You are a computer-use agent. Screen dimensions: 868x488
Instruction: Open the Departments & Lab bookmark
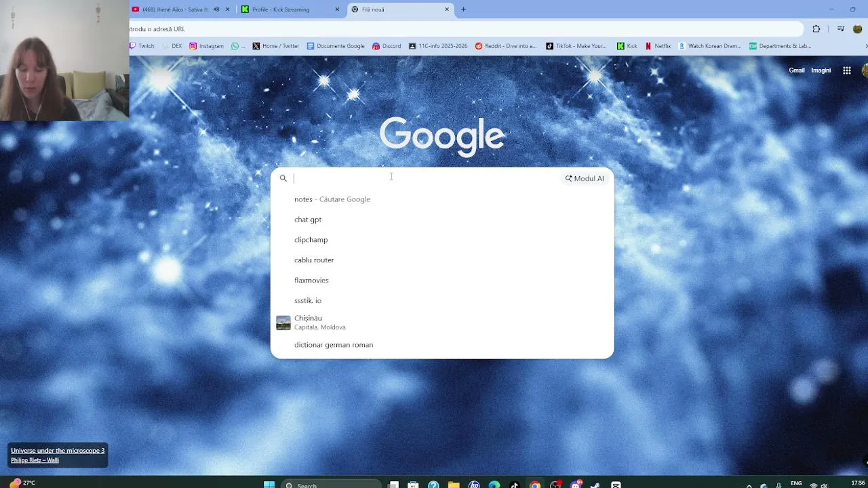(780, 46)
